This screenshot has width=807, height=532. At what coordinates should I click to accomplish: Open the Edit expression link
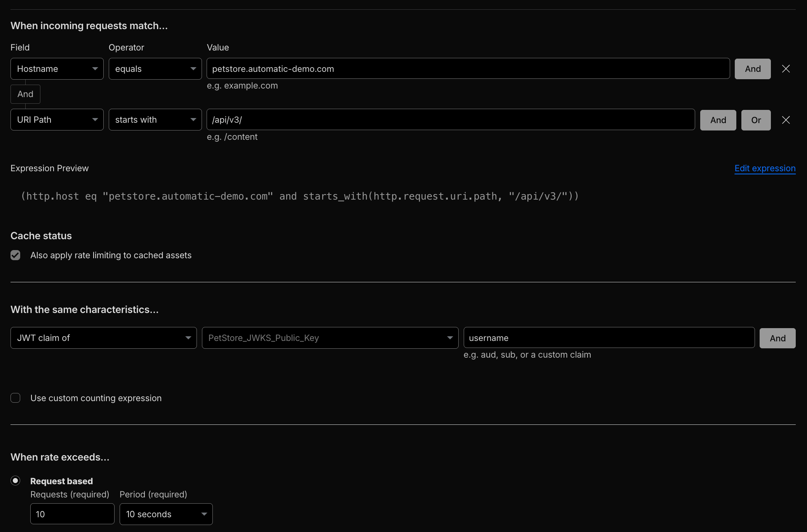tap(764, 168)
